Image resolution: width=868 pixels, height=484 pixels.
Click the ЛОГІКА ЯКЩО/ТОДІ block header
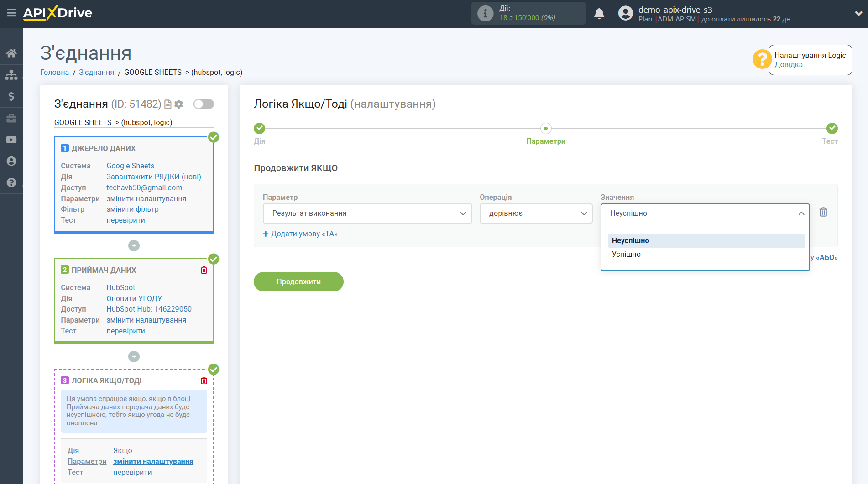106,380
